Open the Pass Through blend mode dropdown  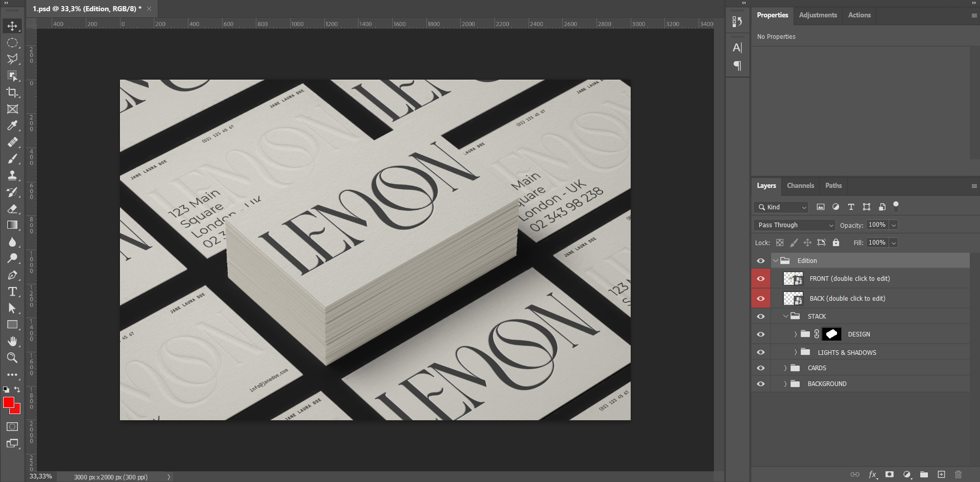point(794,225)
